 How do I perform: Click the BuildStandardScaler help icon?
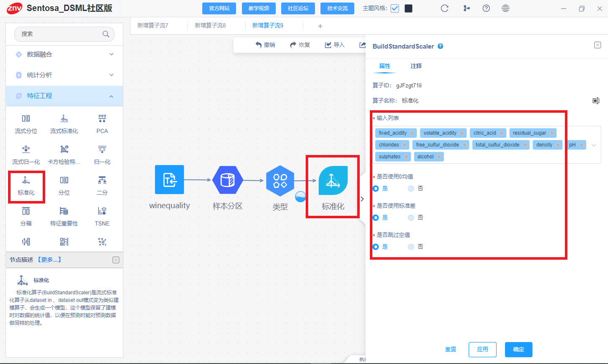440,46
